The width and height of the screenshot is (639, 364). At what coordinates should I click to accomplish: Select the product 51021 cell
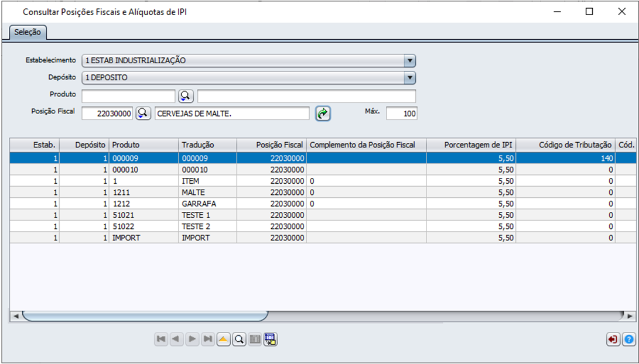pos(144,215)
